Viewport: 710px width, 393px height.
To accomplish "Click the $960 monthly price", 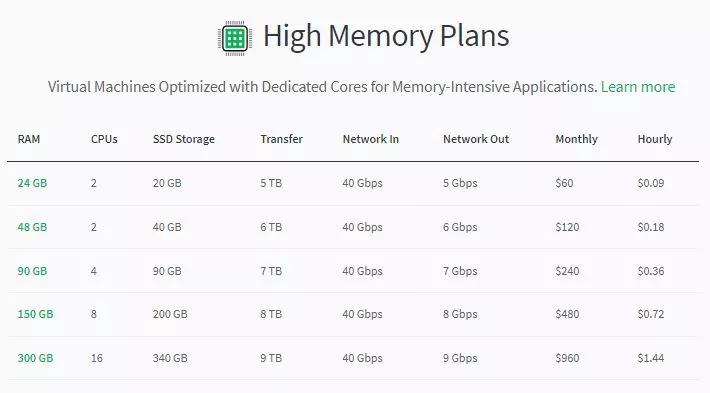I will click(x=567, y=358).
